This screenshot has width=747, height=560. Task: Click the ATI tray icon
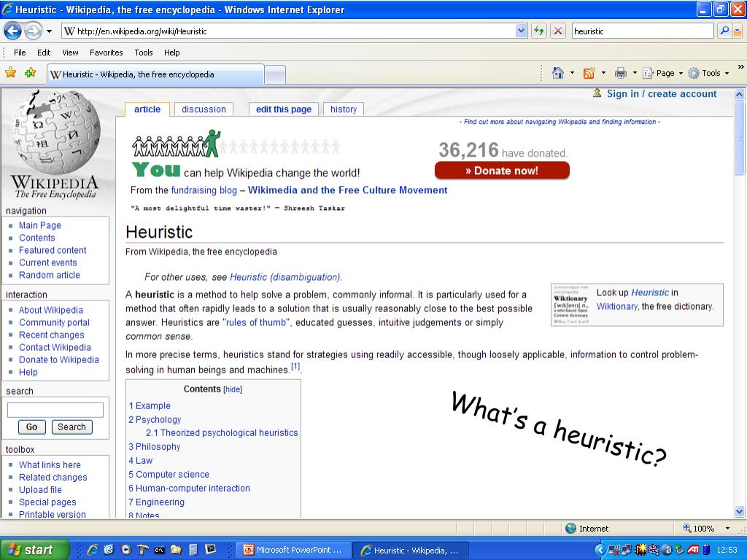point(693,551)
